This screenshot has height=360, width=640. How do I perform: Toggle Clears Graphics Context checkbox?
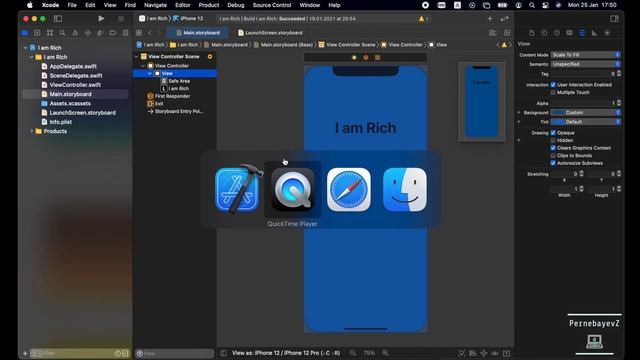pyautogui.click(x=553, y=148)
